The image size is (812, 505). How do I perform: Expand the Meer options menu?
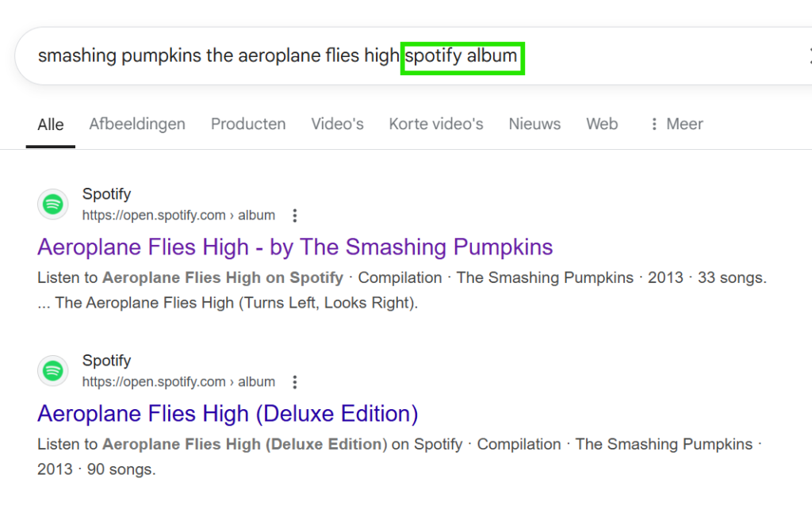677,124
